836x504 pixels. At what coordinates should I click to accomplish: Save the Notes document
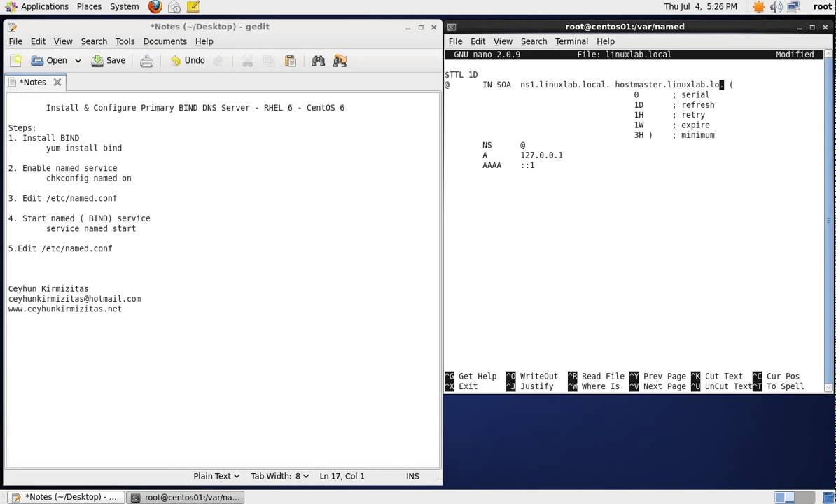pos(109,61)
